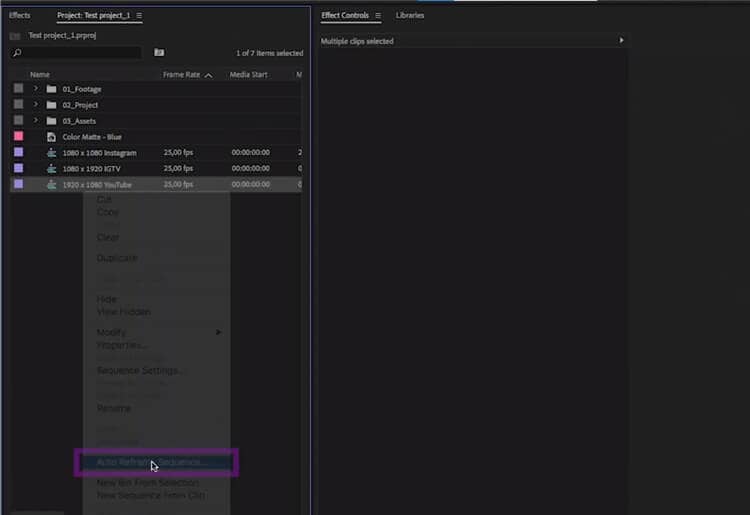Choose Cut in the context menu

pyautogui.click(x=104, y=199)
